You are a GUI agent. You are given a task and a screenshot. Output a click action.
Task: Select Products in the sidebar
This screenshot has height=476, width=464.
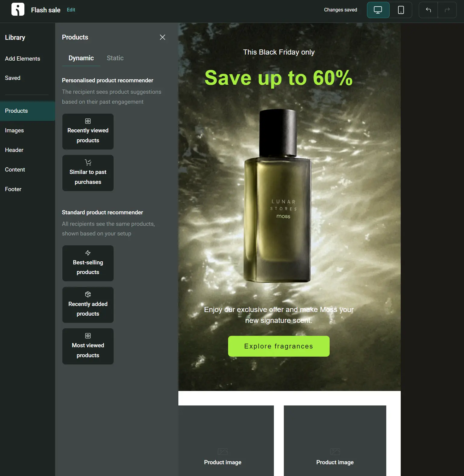pyautogui.click(x=27, y=111)
